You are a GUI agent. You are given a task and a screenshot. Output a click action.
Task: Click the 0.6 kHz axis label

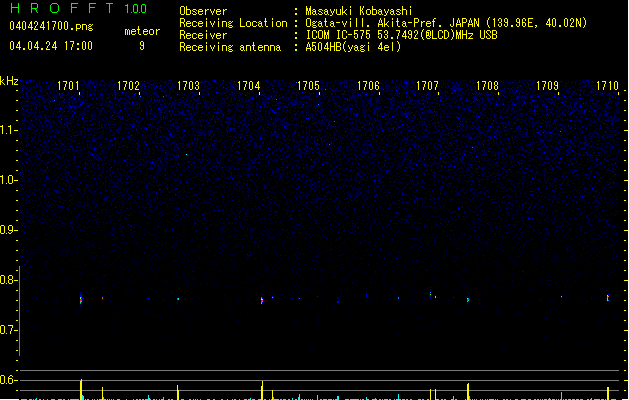(8, 380)
